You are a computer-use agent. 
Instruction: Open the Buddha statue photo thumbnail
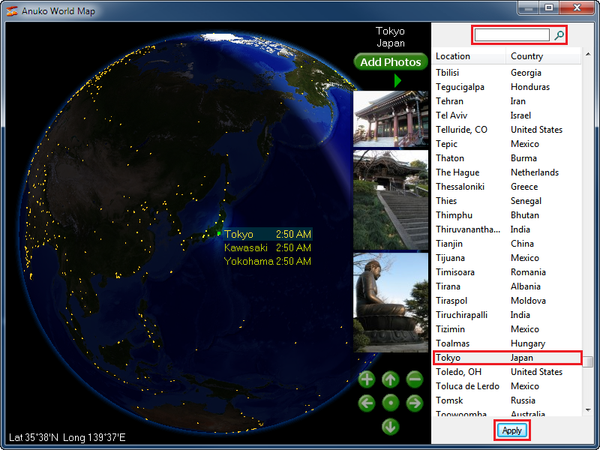390,302
